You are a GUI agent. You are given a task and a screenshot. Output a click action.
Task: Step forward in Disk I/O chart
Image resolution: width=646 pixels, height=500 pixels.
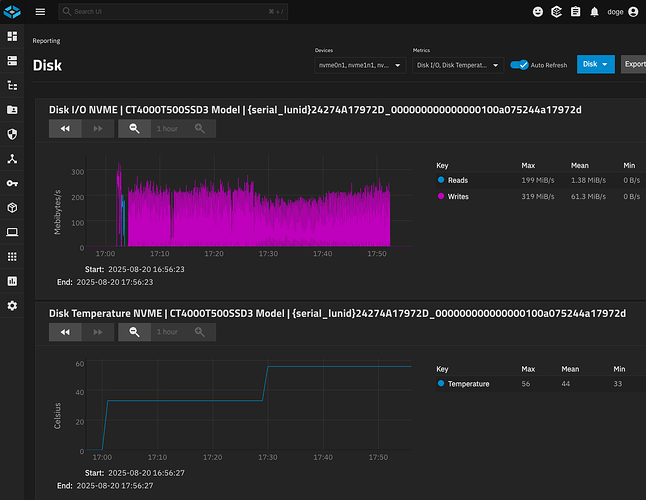[98, 129]
